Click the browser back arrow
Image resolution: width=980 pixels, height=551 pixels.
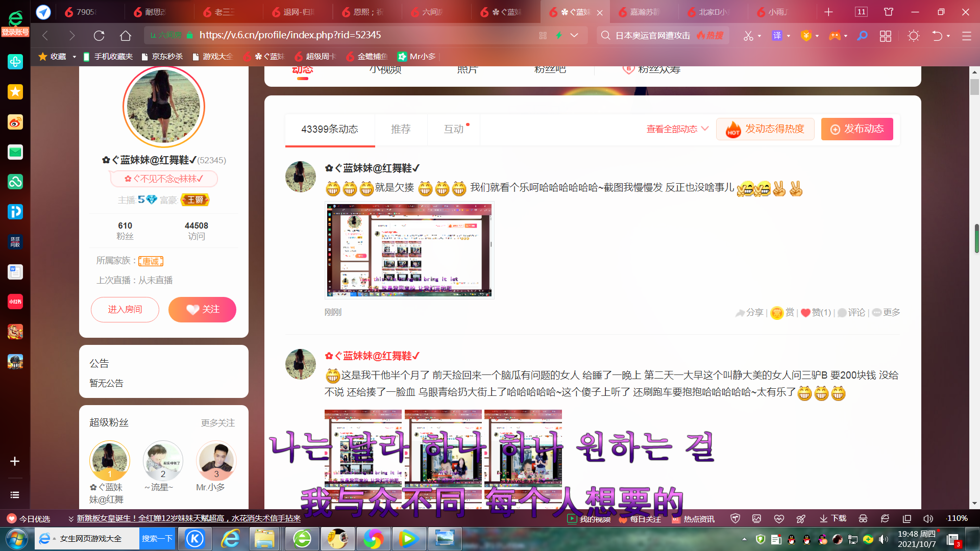(45, 36)
